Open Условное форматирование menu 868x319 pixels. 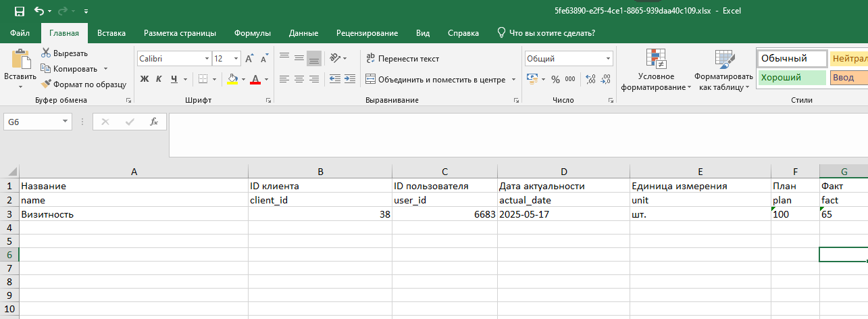[x=656, y=70]
